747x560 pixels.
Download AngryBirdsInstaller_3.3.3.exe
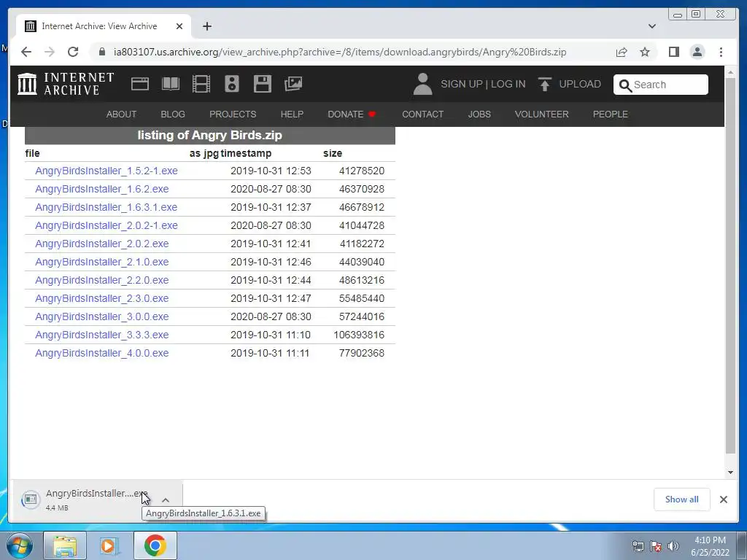[102, 335]
